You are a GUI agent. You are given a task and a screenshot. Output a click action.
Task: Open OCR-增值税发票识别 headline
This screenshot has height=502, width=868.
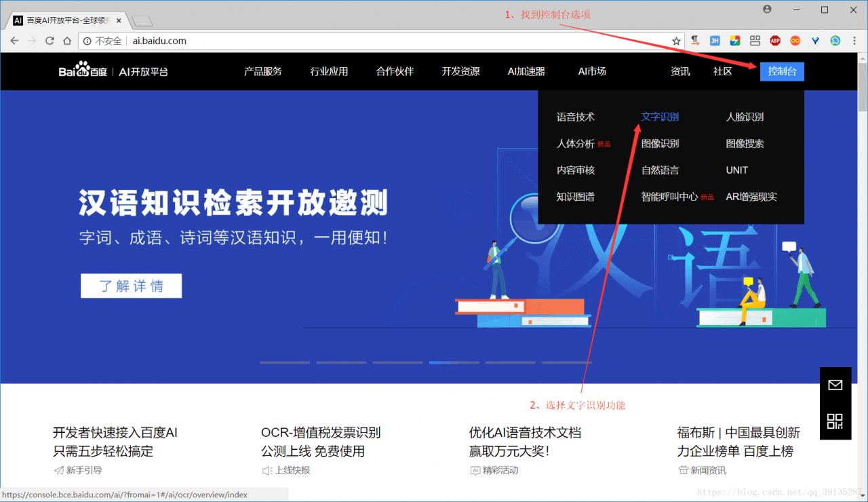point(321,442)
